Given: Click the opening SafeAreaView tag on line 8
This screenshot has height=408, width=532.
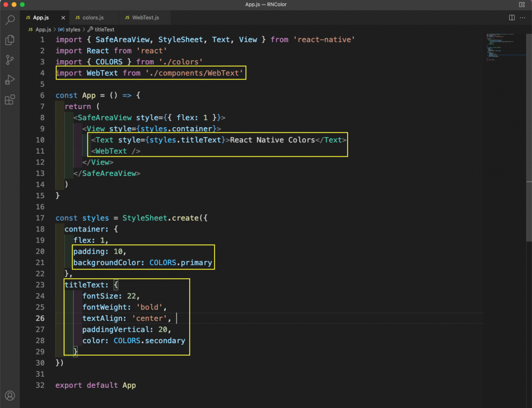Looking at the screenshot, I should pyautogui.click(x=149, y=118).
